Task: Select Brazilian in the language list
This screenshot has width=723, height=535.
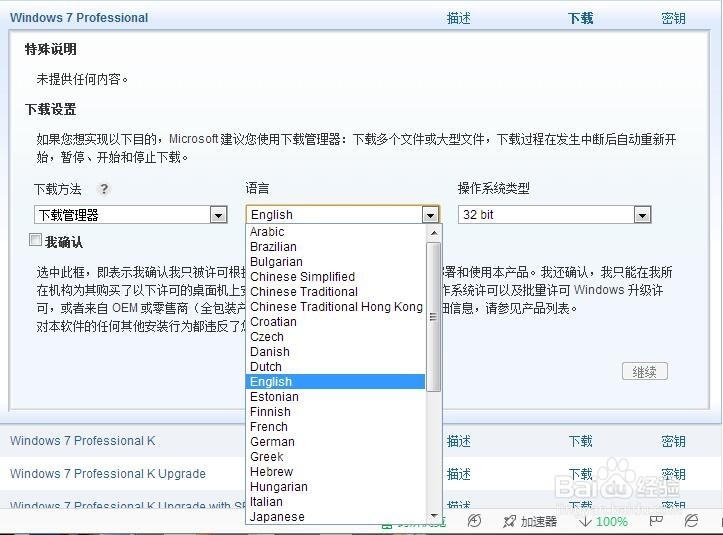Action: coord(335,247)
